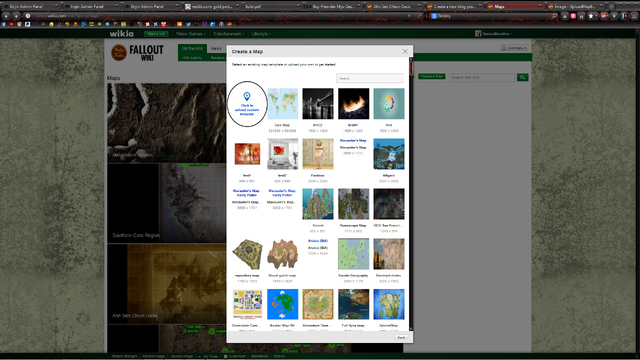The height and width of the screenshot is (360, 640).
Task: Switch to the Create a new blog post tab
Action: (x=454, y=7)
